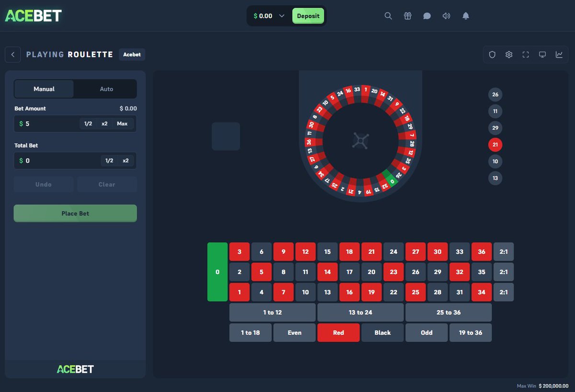Click red history result 21
The height and width of the screenshot is (392, 575).
click(x=495, y=145)
